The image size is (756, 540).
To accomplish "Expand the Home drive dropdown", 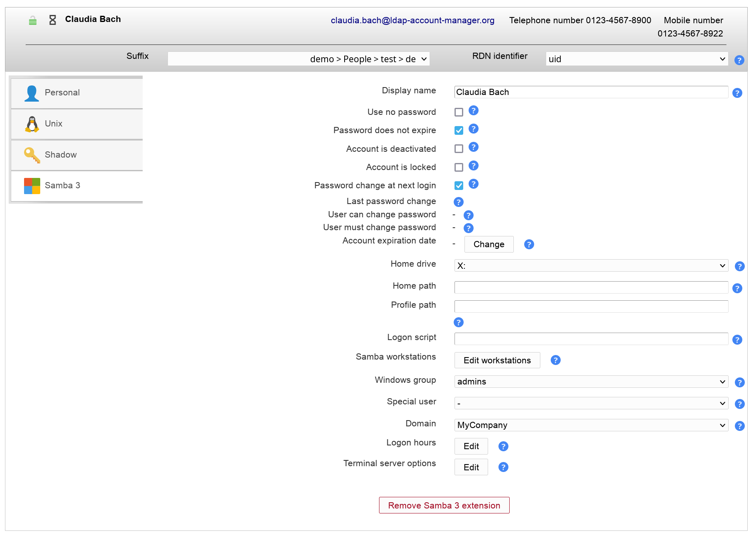I will [x=591, y=266].
